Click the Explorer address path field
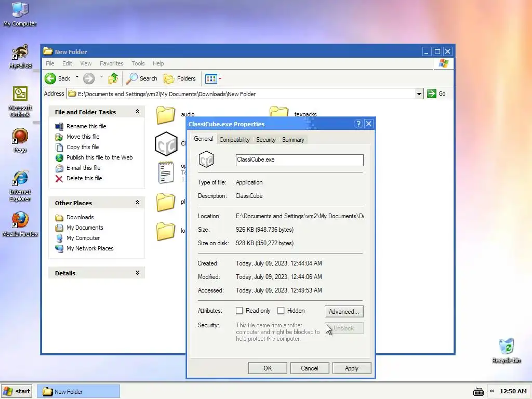This screenshot has height=399, width=532. coord(241,94)
